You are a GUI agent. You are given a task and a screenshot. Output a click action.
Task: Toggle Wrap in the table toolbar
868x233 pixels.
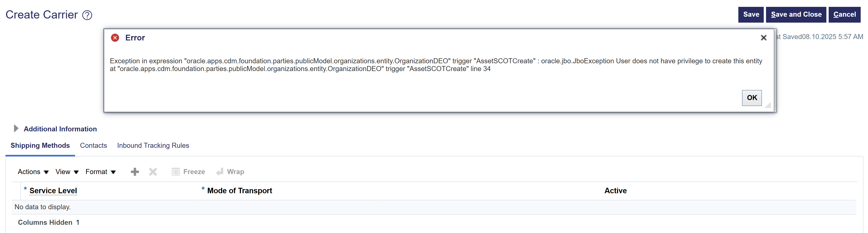click(x=230, y=172)
